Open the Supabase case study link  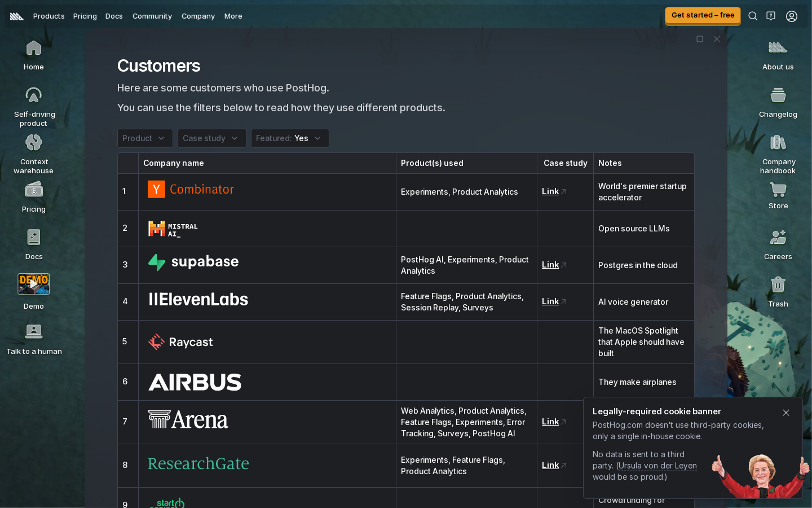point(554,265)
